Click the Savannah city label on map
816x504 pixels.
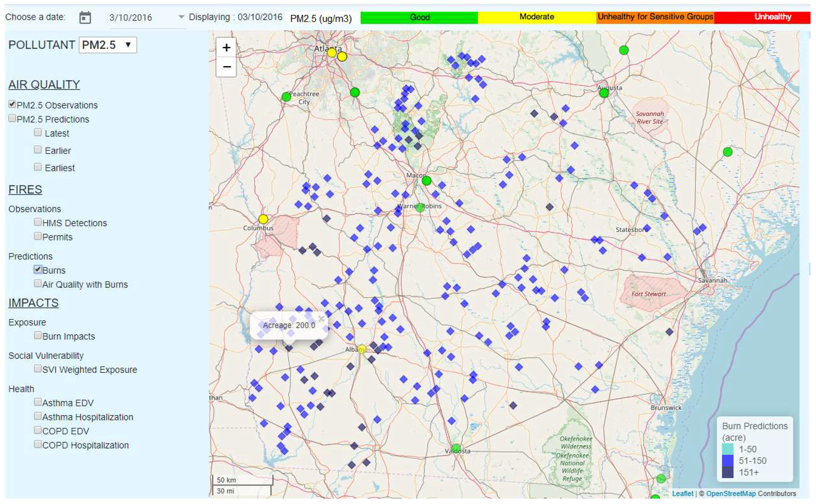coord(712,280)
